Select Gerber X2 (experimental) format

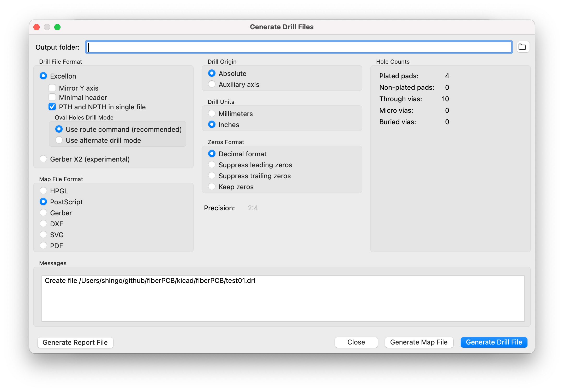[44, 159]
